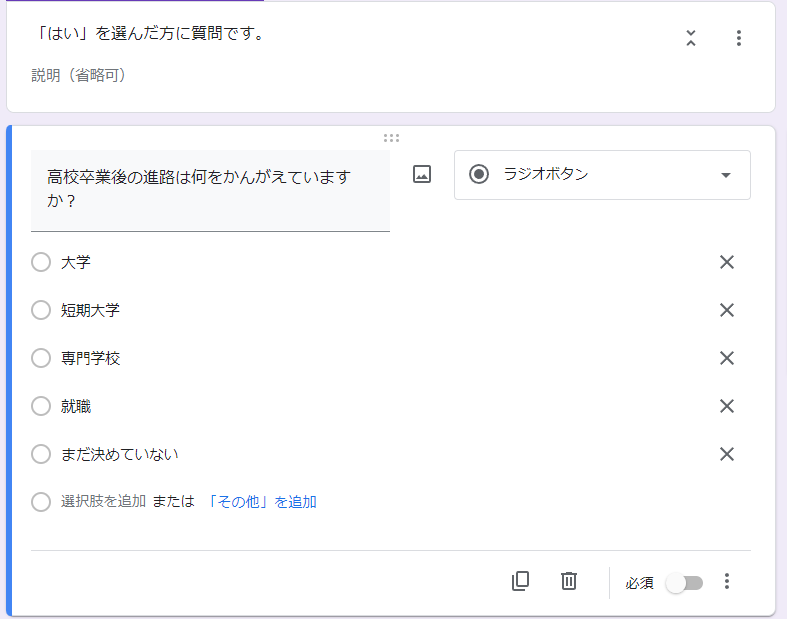Toggle the 必須 required switch
The height and width of the screenshot is (619, 787).
[x=684, y=583]
